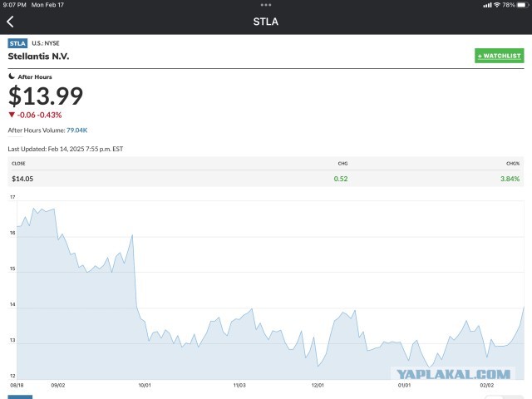The height and width of the screenshot is (399, 532).
Task: Tap the 15 price label on chart axis
Action: pos(12,268)
